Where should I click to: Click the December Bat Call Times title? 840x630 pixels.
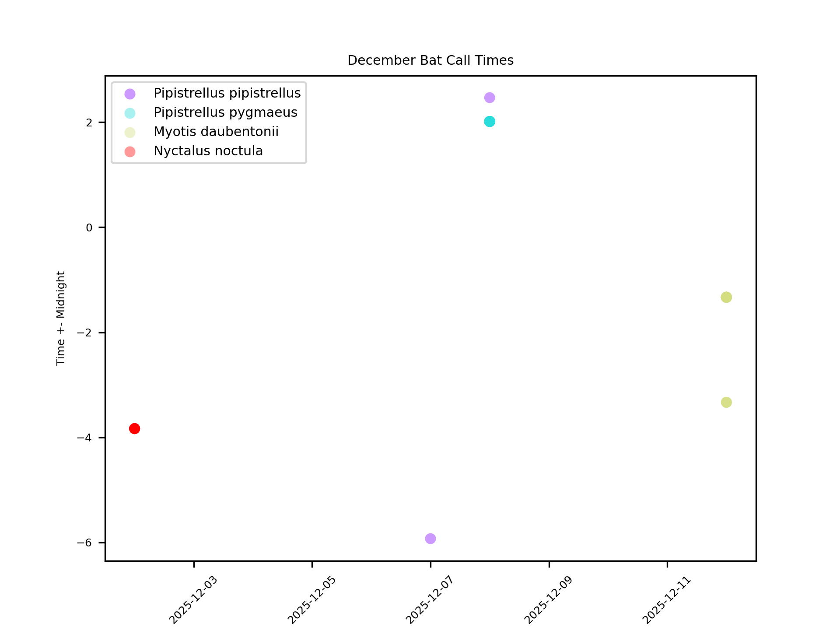point(430,60)
